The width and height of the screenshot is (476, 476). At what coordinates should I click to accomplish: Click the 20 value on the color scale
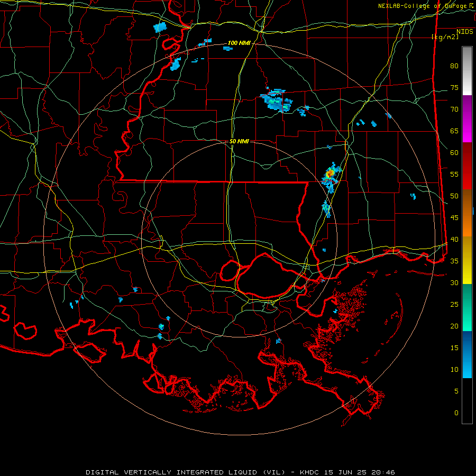point(454,326)
